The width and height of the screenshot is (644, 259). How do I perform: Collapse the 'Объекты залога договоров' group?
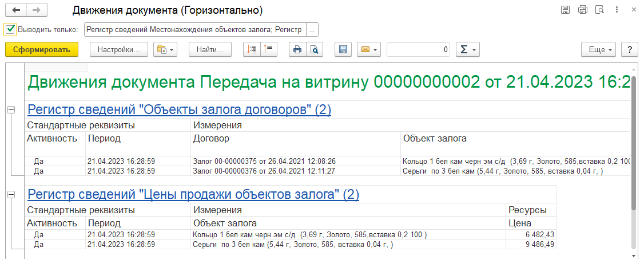pos(11,109)
